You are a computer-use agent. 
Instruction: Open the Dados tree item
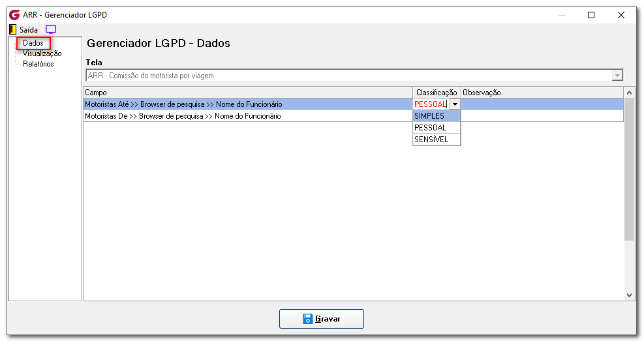point(33,43)
